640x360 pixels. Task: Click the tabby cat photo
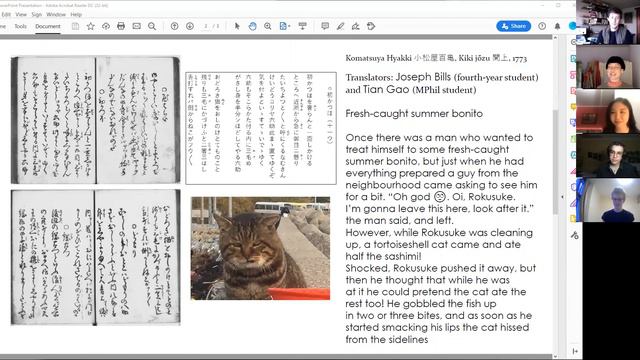tap(260, 248)
